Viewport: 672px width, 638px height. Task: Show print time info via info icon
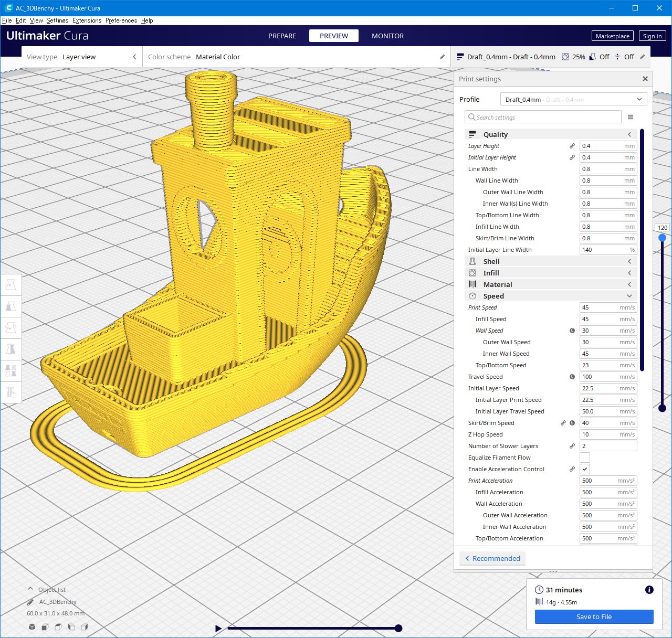pyautogui.click(x=649, y=590)
